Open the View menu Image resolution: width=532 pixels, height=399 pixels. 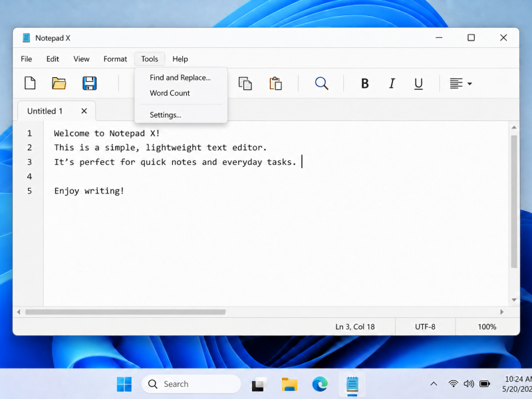(81, 59)
